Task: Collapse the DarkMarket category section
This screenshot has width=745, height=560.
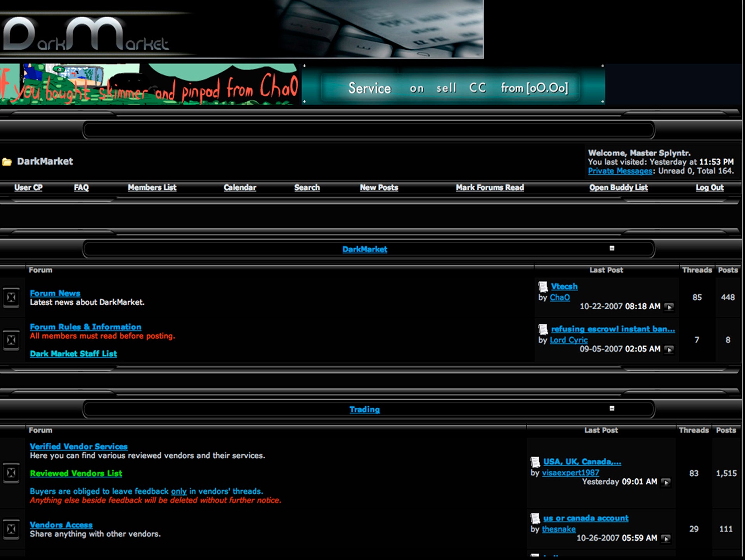Action: [612, 248]
